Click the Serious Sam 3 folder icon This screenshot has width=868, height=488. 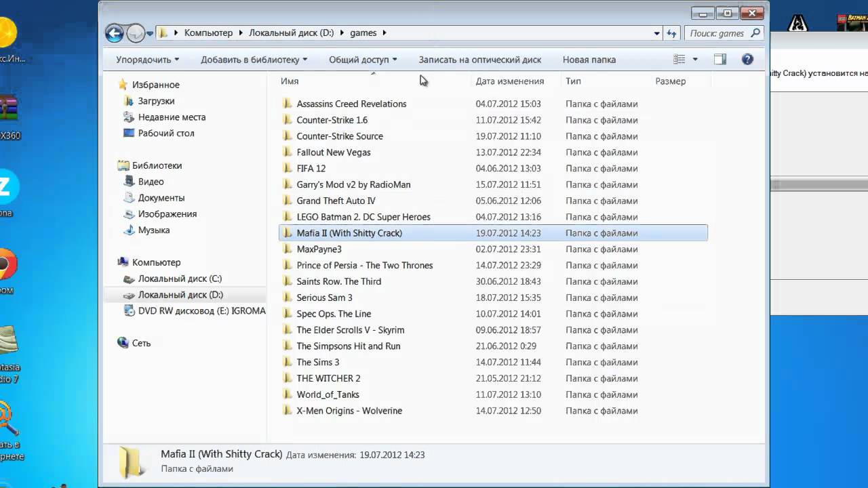287,298
